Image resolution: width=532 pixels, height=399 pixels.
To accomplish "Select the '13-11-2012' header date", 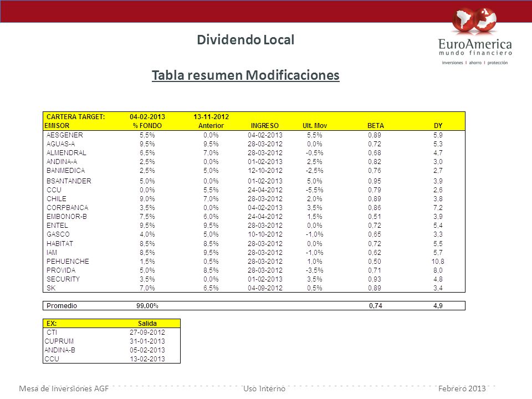I will coord(211,117).
